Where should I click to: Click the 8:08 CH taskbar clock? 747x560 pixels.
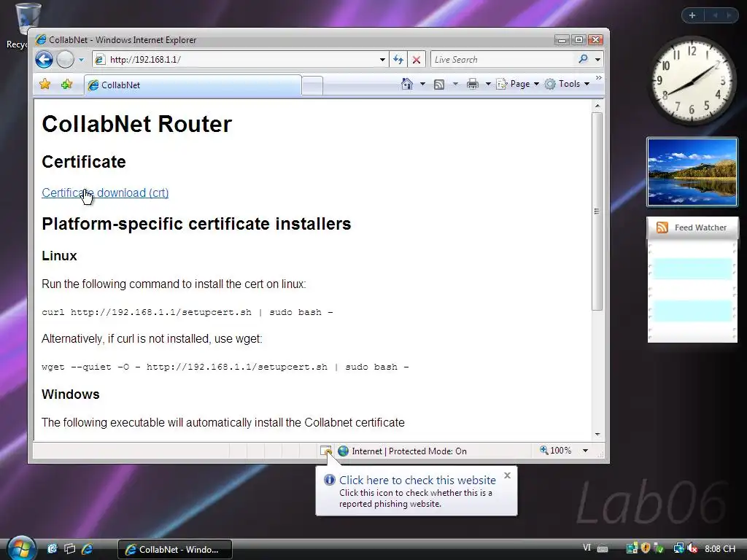720,549
